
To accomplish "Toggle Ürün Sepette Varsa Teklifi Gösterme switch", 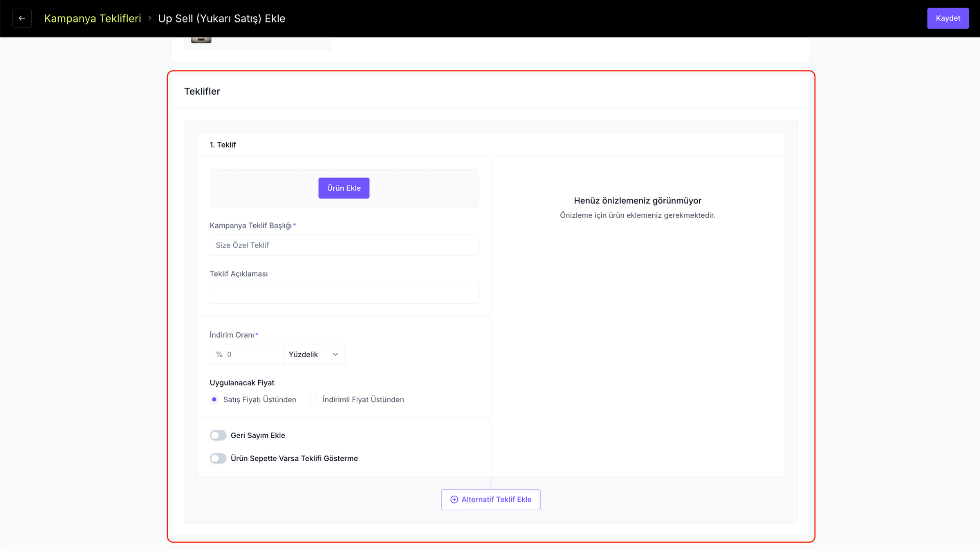I will pyautogui.click(x=218, y=458).
